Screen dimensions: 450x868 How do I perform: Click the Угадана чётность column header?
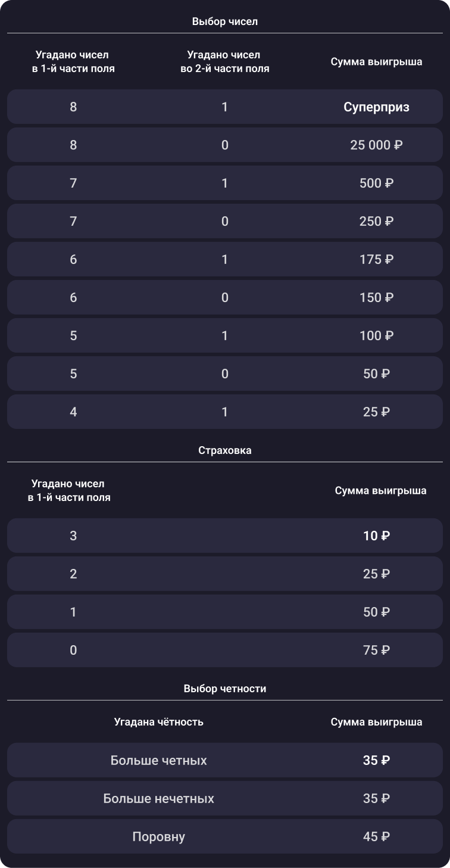pos(159,722)
